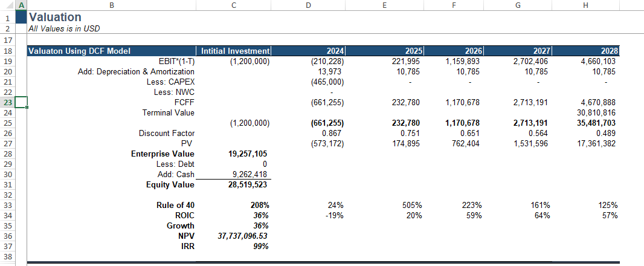Click the 'ROIC' row label
Viewport: 644px width, 266px height.
pos(185,215)
